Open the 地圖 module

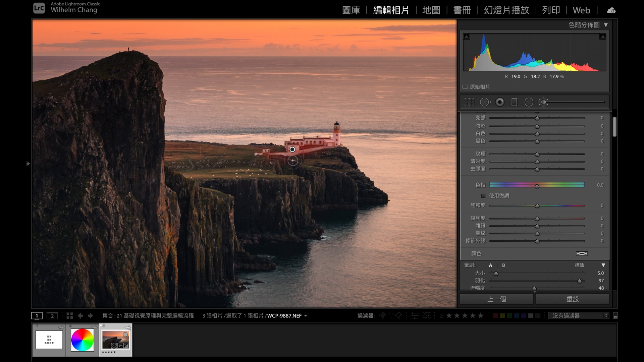tap(431, 10)
